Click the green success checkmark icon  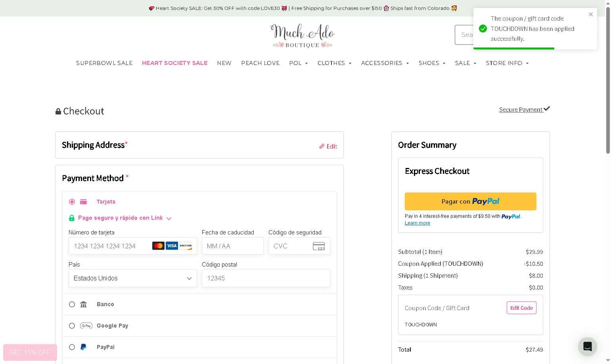pyautogui.click(x=483, y=29)
